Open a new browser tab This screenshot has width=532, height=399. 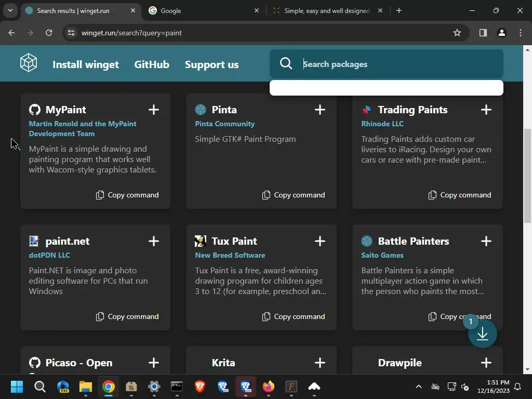(x=399, y=11)
